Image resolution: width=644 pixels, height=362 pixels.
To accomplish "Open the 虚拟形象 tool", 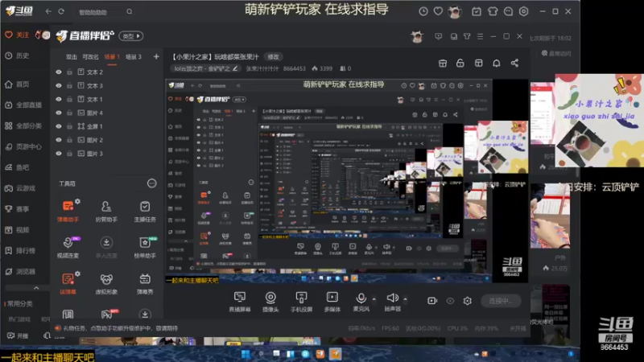I will [x=106, y=283].
